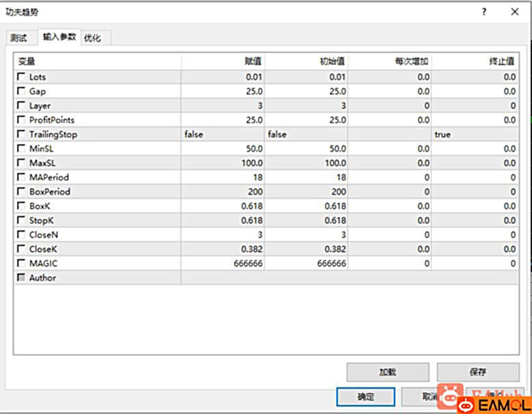Open TrailingStop 赋值 false dropdown

pyautogui.click(x=222, y=135)
